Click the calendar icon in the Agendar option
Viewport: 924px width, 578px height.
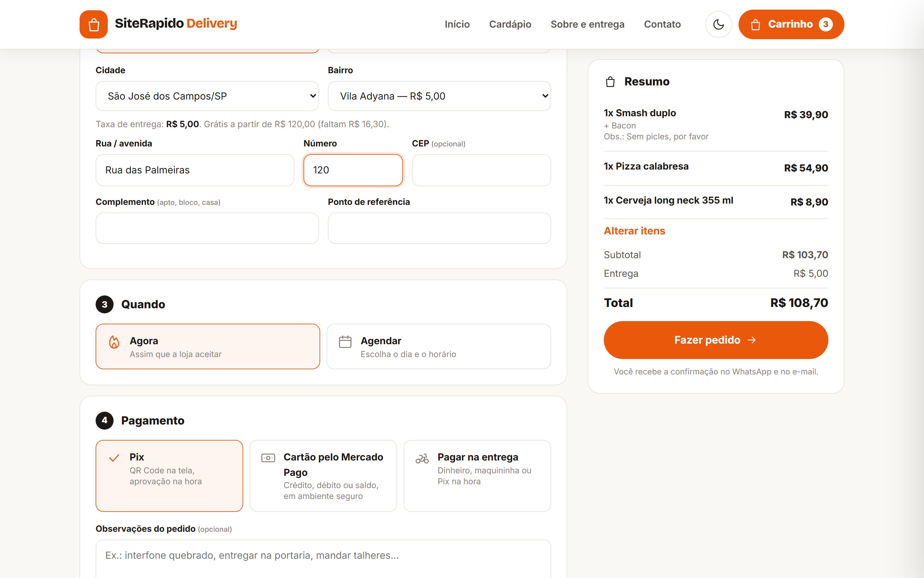point(345,341)
